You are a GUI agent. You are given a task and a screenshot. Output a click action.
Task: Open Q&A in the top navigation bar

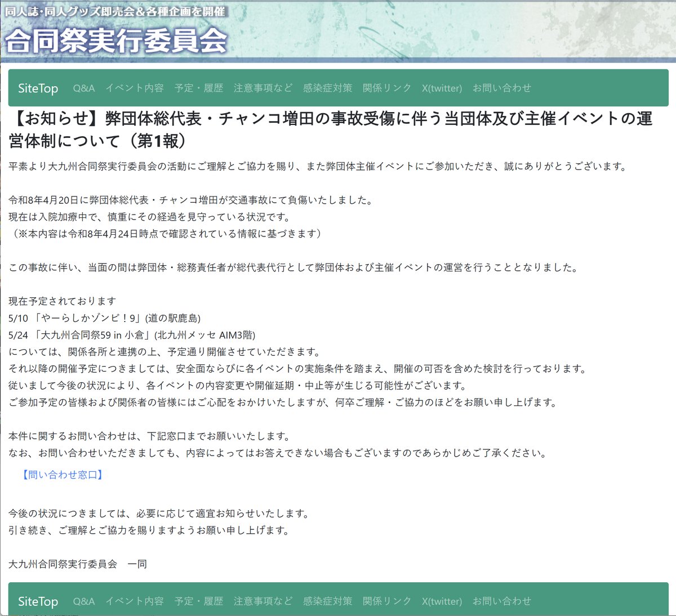pos(84,88)
